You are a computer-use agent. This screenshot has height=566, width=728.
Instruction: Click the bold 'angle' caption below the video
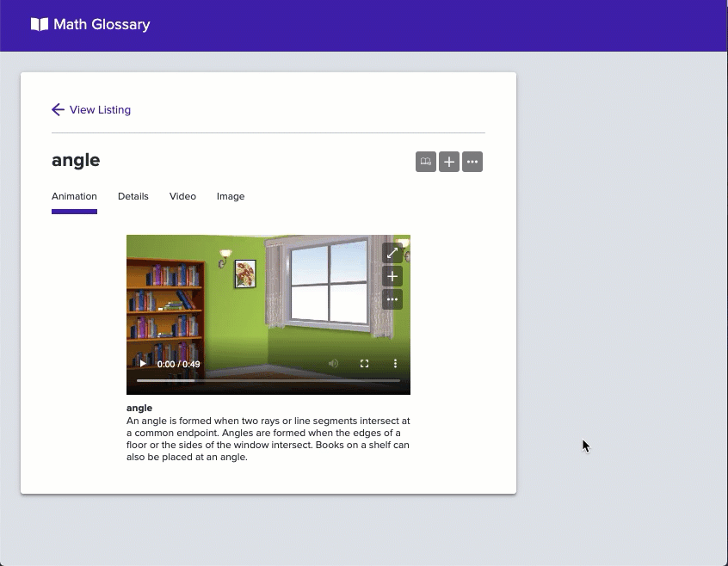(139, 408)
